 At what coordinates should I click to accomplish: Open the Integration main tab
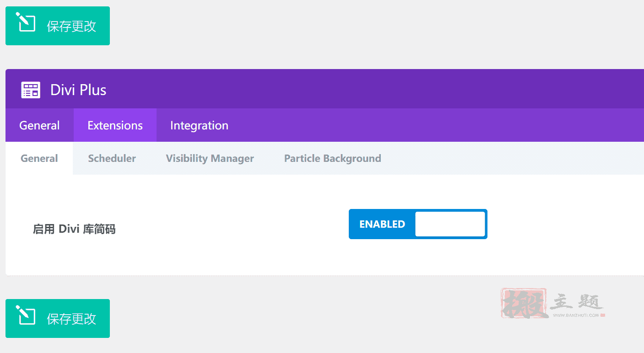point(199,125)
